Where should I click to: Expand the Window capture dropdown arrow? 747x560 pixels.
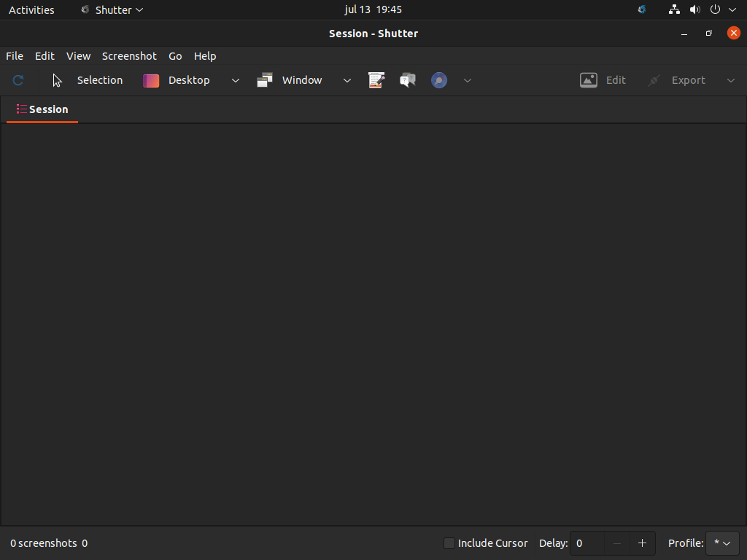tap(347, 80)
